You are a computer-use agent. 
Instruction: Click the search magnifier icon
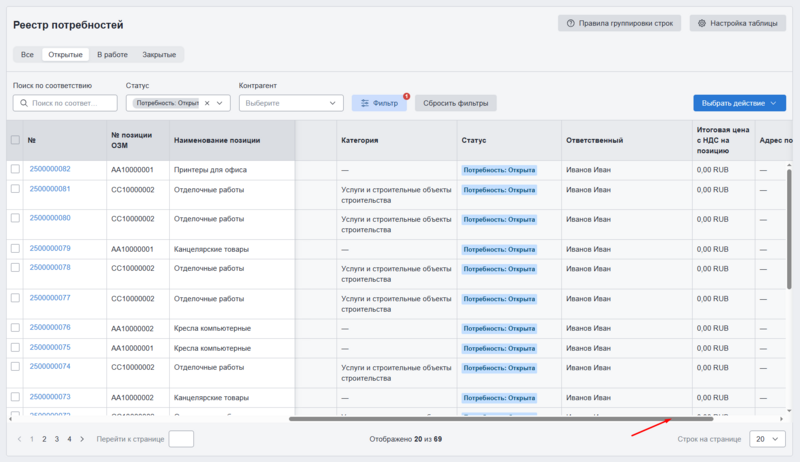tap(23, 103)
